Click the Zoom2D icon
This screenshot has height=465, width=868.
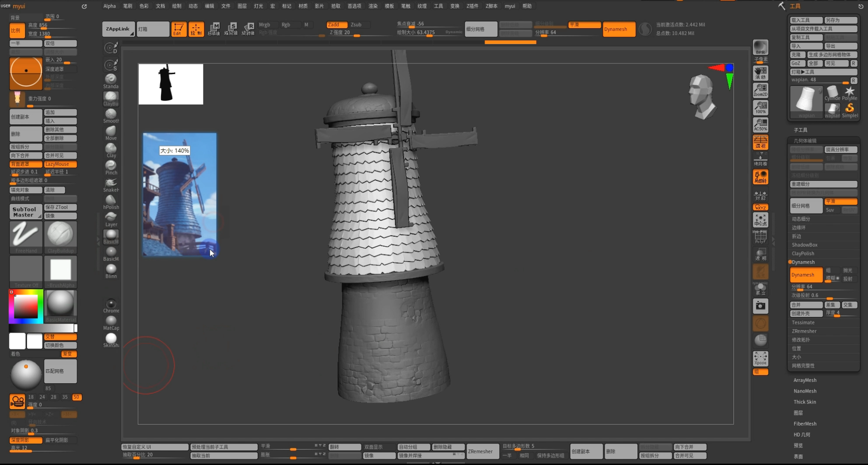tap(760, 90)
